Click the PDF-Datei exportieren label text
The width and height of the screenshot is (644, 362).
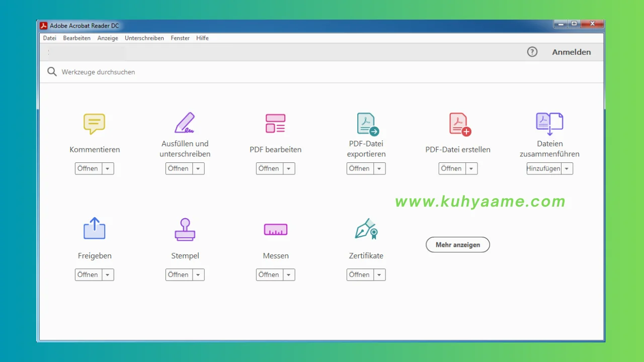pos(366,149)
